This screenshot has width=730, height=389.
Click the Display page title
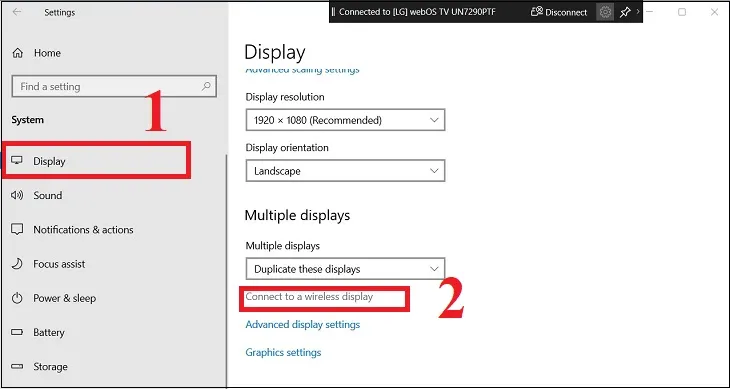pyautogui.click(x=275, y=52)
